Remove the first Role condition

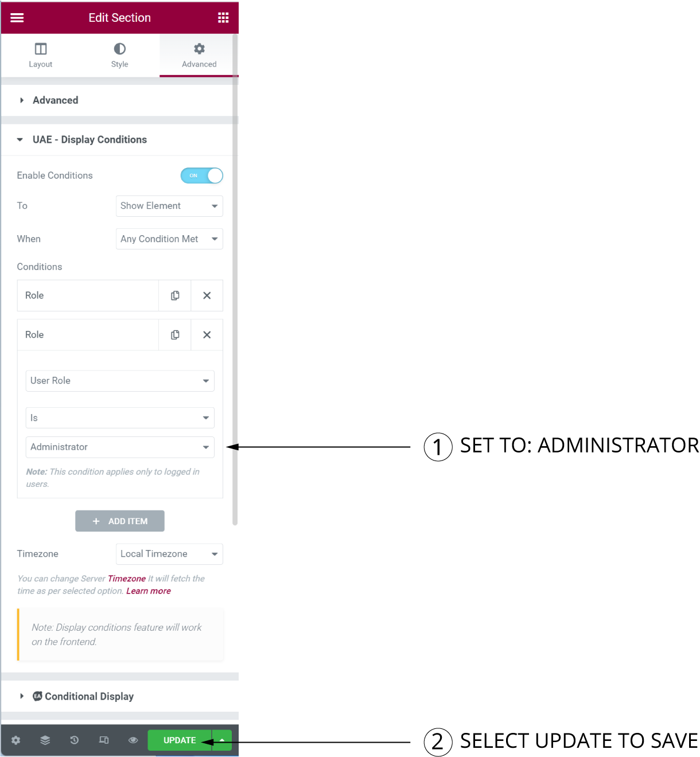[207, 295]
